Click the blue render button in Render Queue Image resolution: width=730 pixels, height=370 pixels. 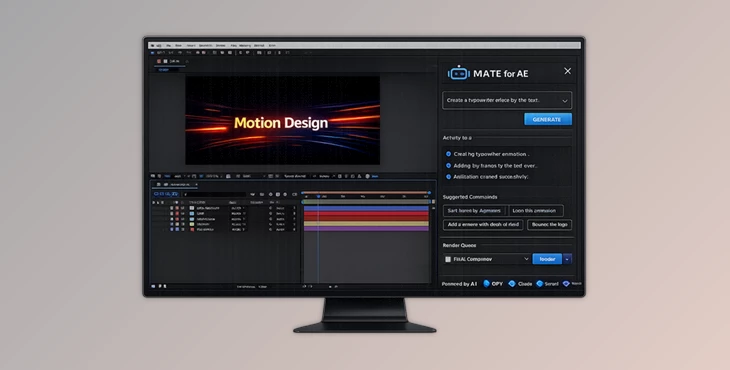point(547,259)
